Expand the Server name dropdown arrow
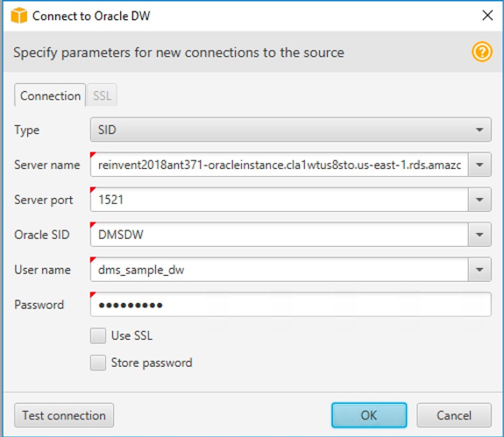Viewport: 504px width, 437px height. point(479,165)
